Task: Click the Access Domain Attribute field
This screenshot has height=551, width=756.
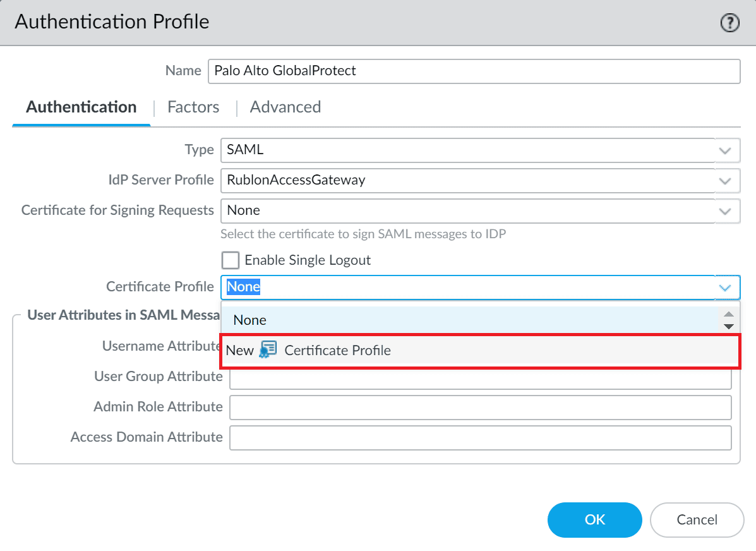Action: pos(480,437)
